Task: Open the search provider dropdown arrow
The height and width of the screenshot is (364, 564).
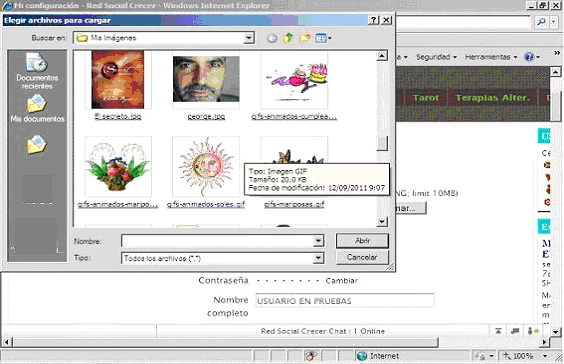Action: pyautogui.click(x=554, y=22)
